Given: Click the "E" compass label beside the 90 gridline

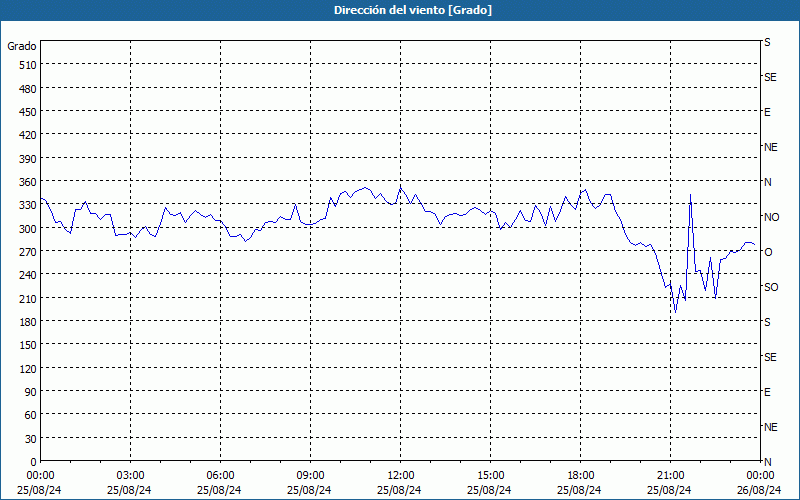Looking at the screenshot, I should click(x=767, y=392).
